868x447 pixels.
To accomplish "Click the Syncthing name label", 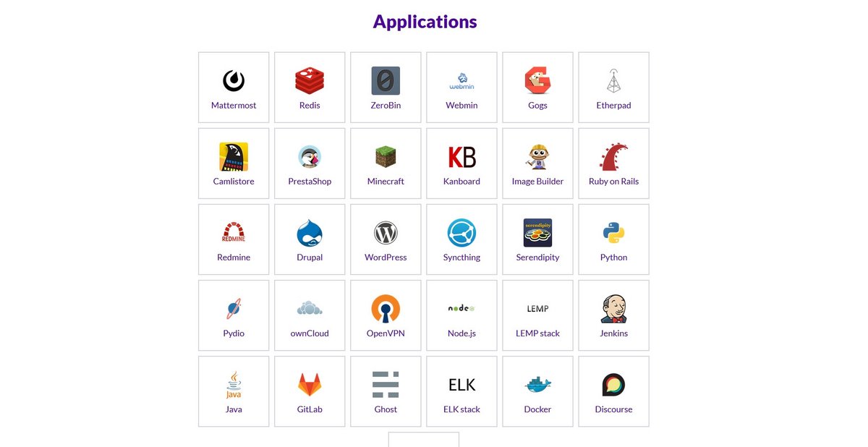I will tap(461, 257).
